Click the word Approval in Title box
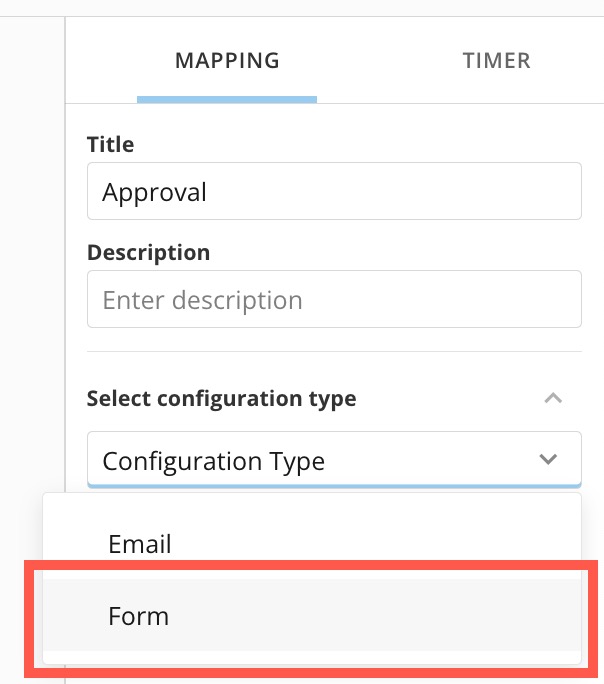 [x=154, y=191]
